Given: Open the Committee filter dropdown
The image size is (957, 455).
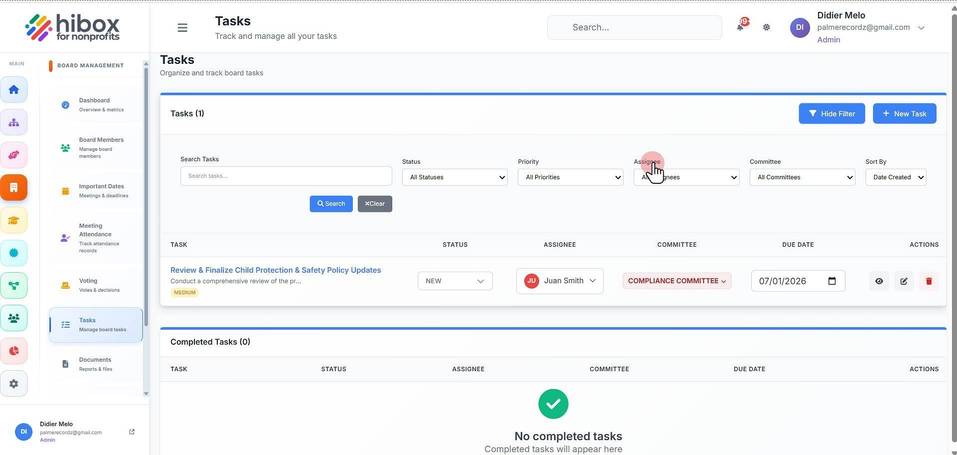Looking at the screenshot, I should click(x=802, y=177).
